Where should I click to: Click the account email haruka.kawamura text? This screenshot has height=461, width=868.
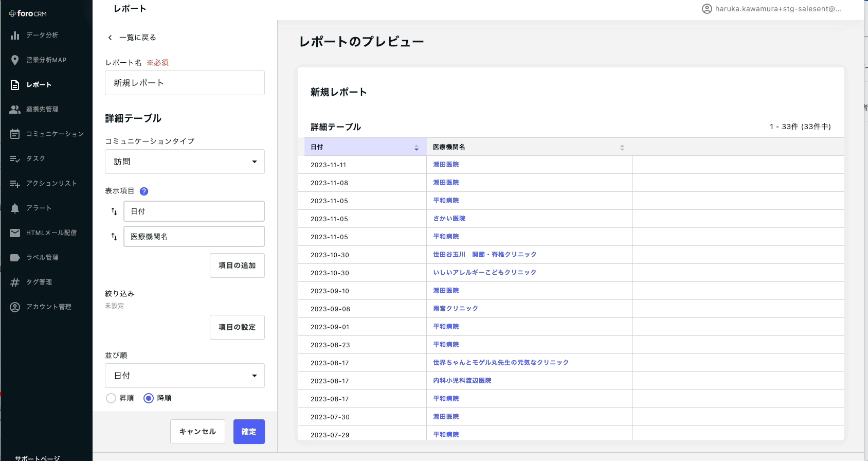(778, 9)
